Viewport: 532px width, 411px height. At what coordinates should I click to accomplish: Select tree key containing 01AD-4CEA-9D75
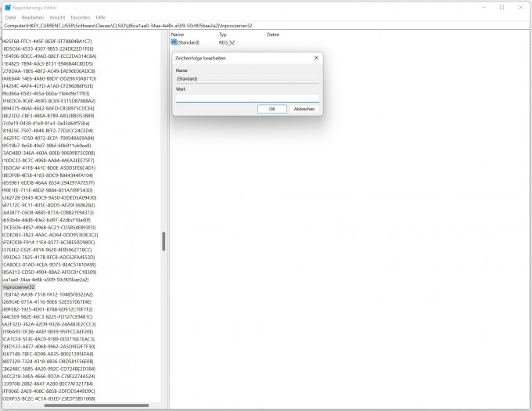49,265
